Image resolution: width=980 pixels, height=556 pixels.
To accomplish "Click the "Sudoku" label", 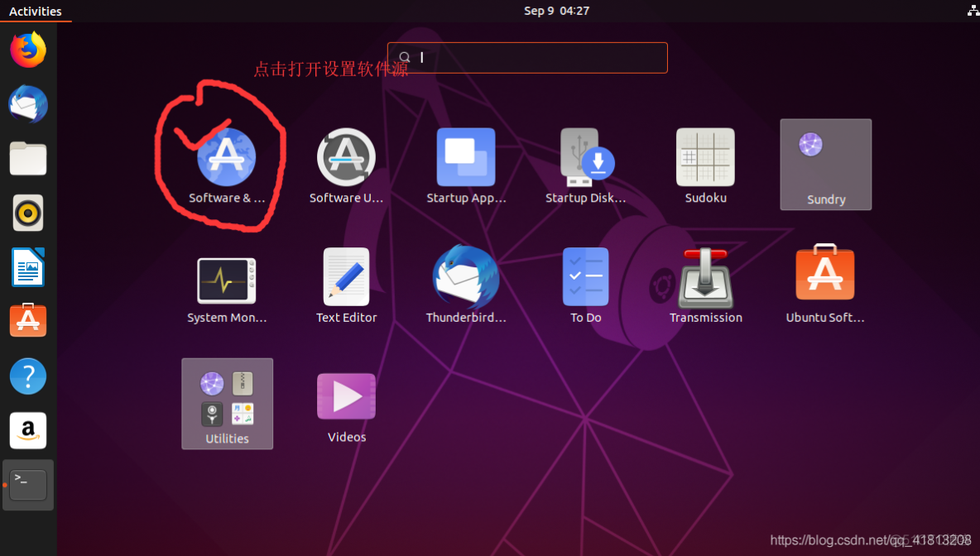I will (706, 198).
